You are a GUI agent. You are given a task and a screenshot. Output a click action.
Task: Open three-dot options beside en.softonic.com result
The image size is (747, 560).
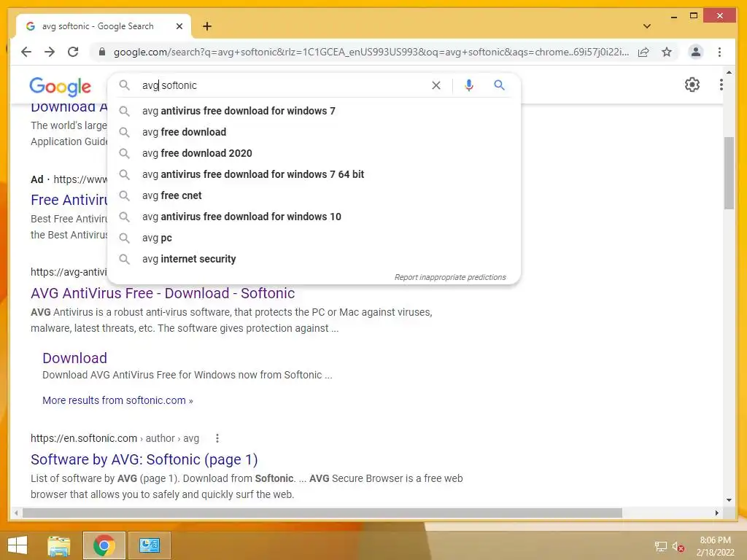[217, 438]
